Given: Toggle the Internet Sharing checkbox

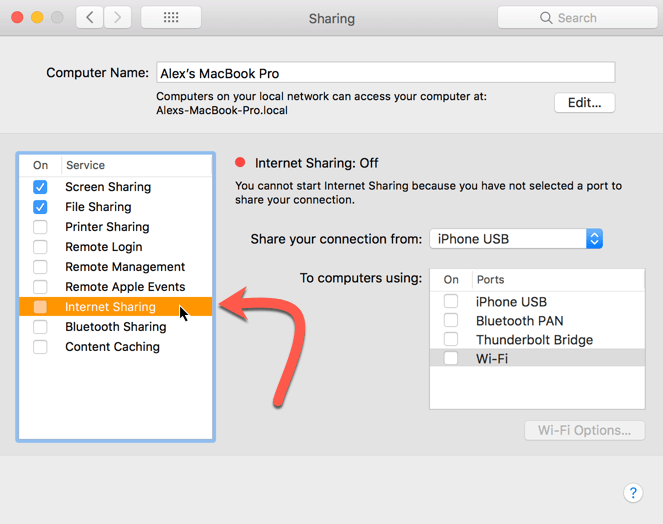Looking at the screenshot, I should 40,307.
